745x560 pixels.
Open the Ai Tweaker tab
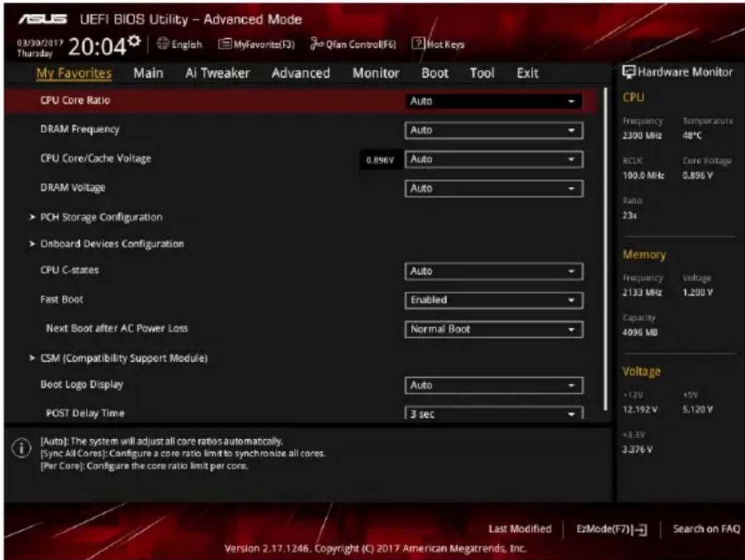217,73
